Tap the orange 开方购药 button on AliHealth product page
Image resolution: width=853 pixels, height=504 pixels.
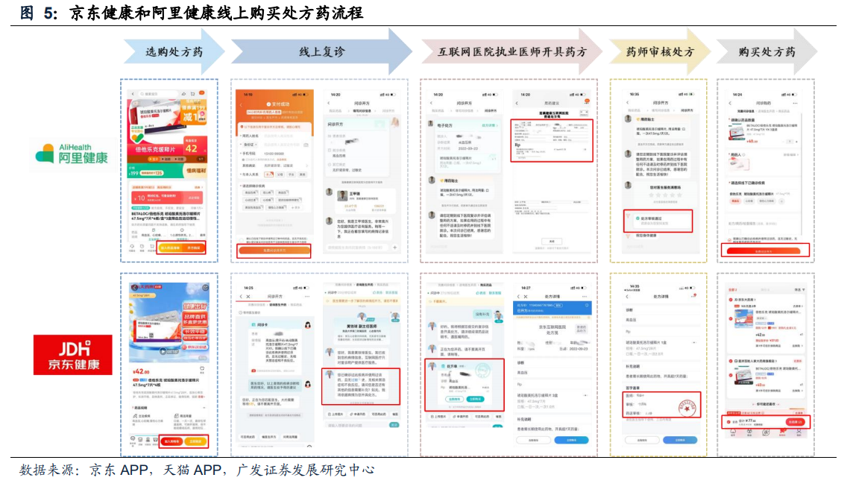pos(194,248)
